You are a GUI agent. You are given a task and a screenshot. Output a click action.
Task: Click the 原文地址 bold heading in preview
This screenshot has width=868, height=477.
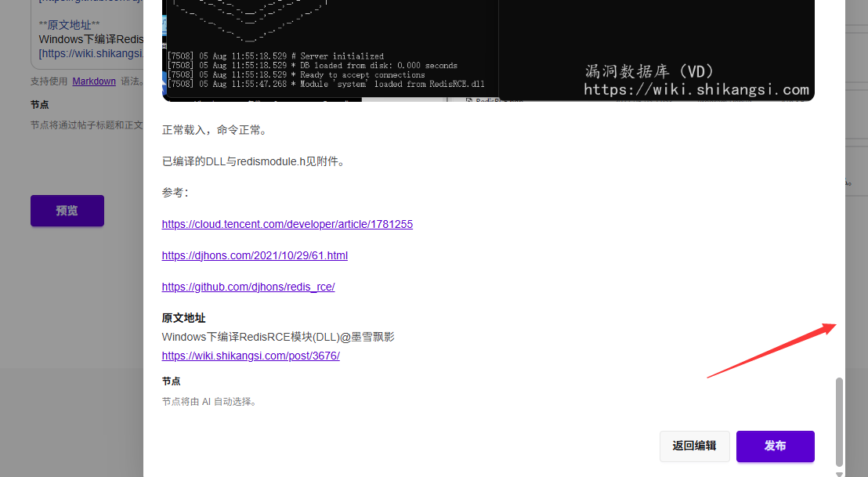click(183, 318)
